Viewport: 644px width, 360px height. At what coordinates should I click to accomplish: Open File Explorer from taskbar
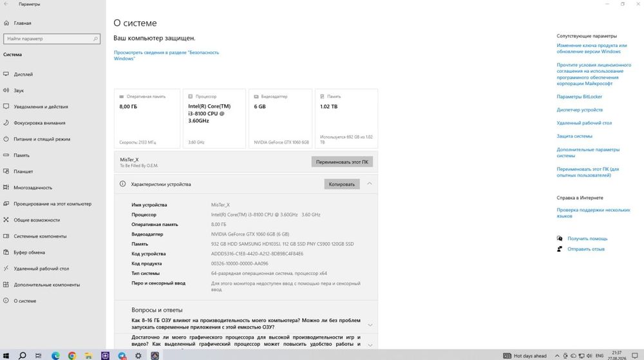click(88, 355)
